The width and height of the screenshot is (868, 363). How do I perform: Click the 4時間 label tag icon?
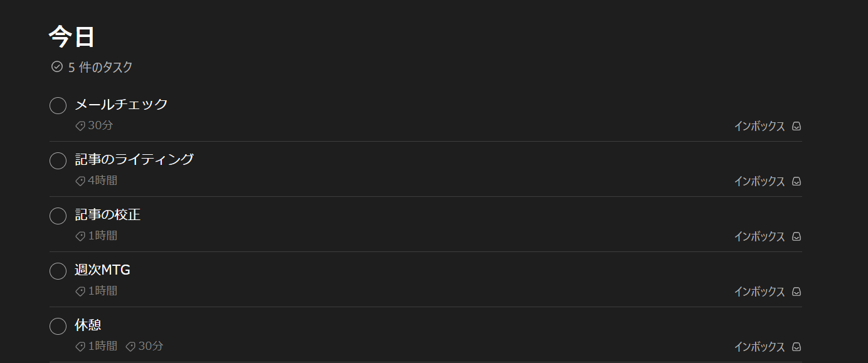pos(80,181)
